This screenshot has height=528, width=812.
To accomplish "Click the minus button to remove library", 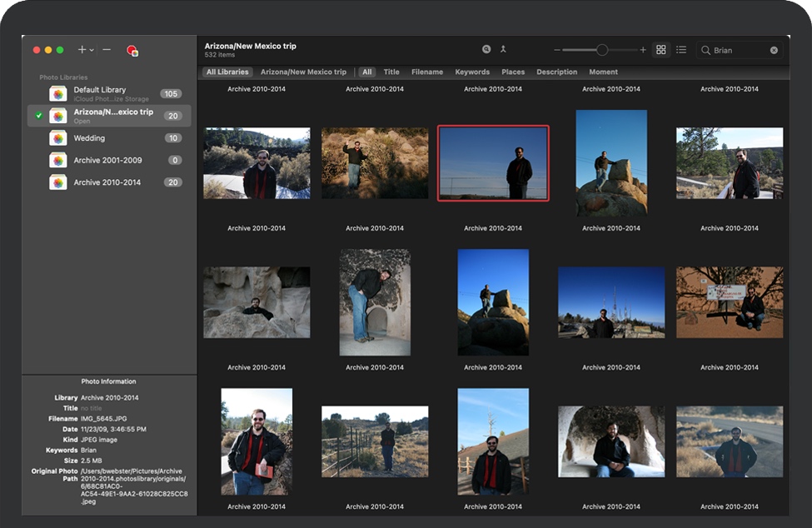I will (107, 50).
